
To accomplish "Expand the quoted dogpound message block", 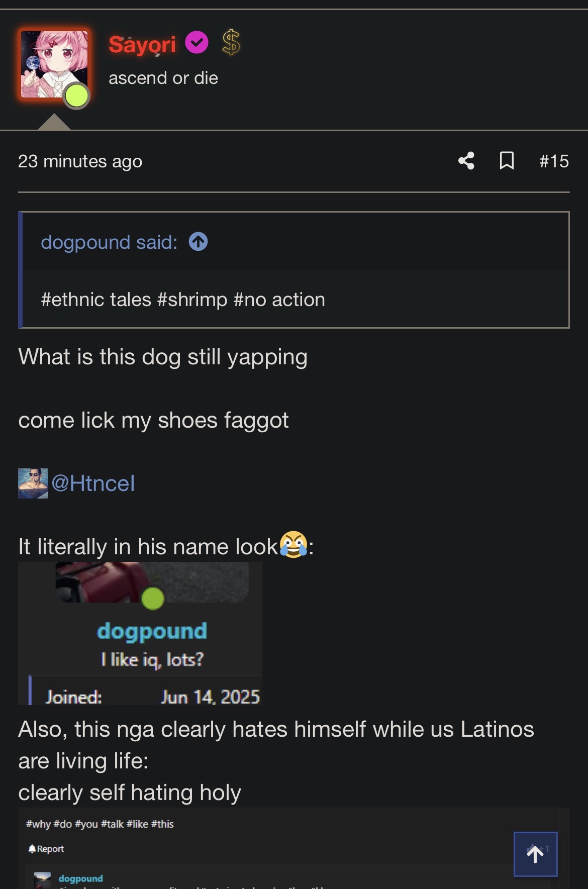I will 294,300.
